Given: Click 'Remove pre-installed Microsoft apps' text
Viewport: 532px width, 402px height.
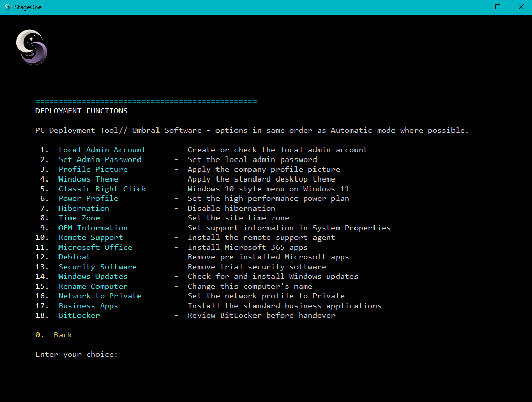Looking at the screenshot, I should point(268,257).
